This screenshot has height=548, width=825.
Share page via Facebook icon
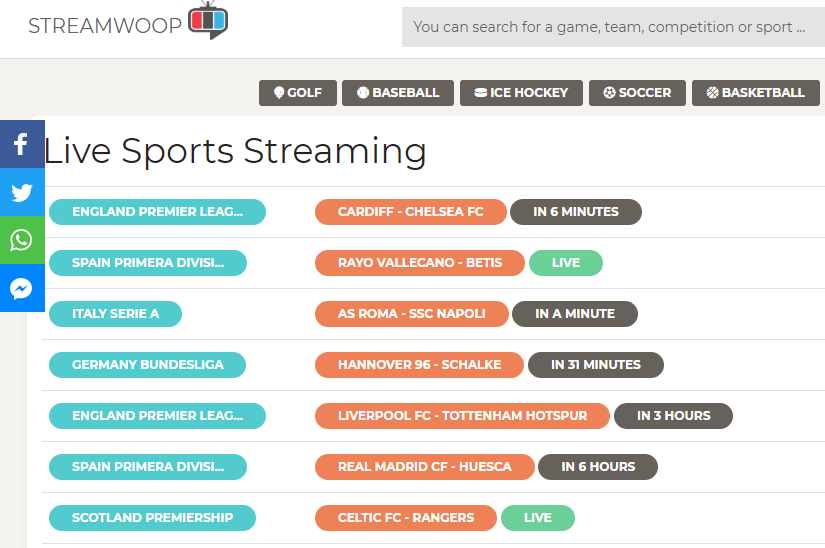tap(22, 144)
